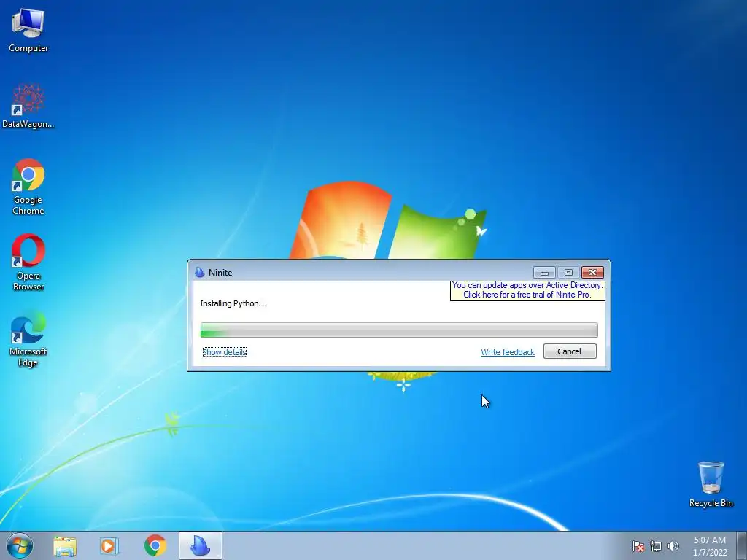The height and width of the screenshot is (560, 747).
Task: Maximize the Ninite window
Action: point(568,273)
